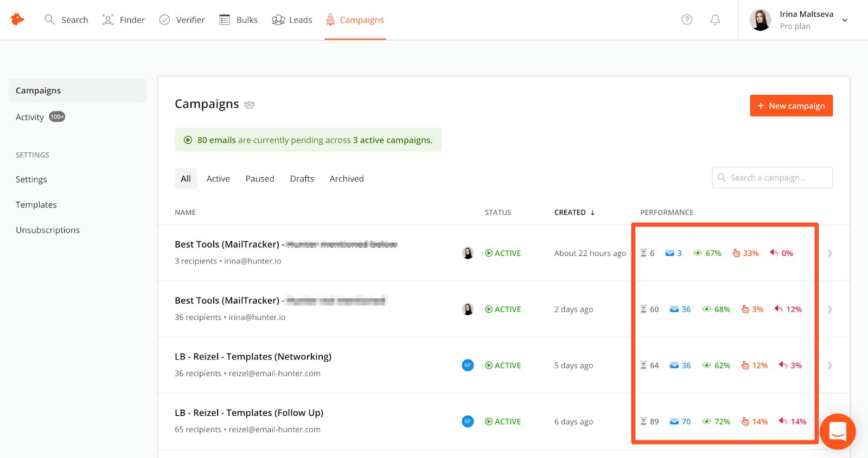Click '65 recipients • reizel@email-hunter.com' text
868x458 pixels.
(x=247, y=430)
